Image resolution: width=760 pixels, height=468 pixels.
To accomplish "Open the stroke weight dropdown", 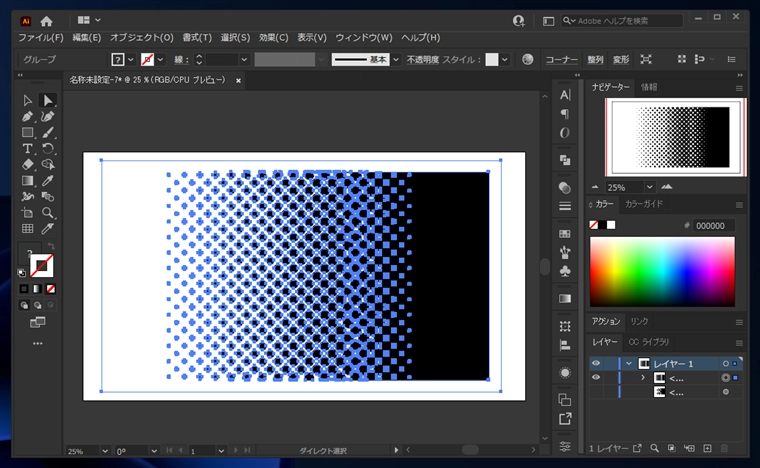I will tap(244, 60).
